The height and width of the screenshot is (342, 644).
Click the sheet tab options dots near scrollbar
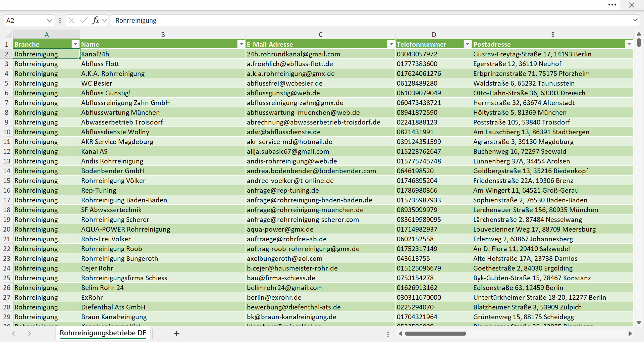coord(388,334)
